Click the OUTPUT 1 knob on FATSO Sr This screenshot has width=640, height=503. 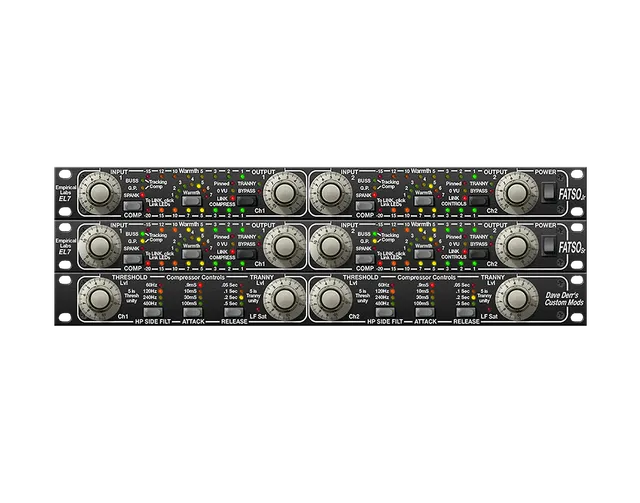(284, 246)
